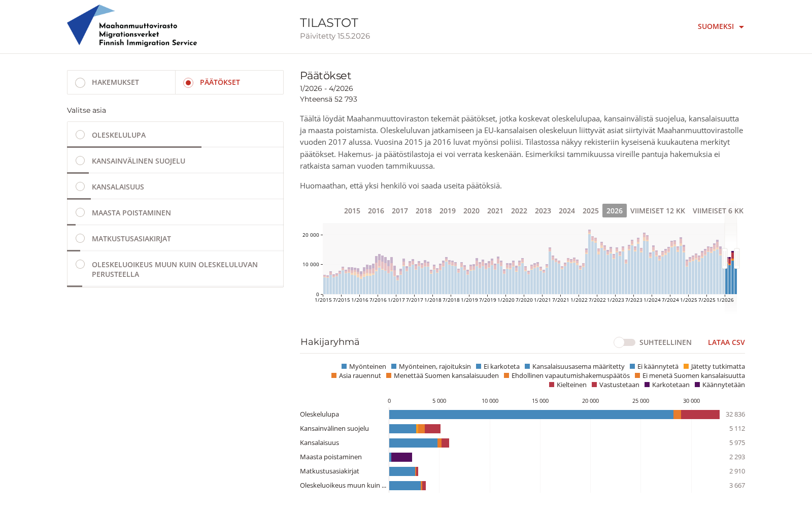The image size is (812, 508).
Task: Click the timeline range right handle
Action: (736, 258)
